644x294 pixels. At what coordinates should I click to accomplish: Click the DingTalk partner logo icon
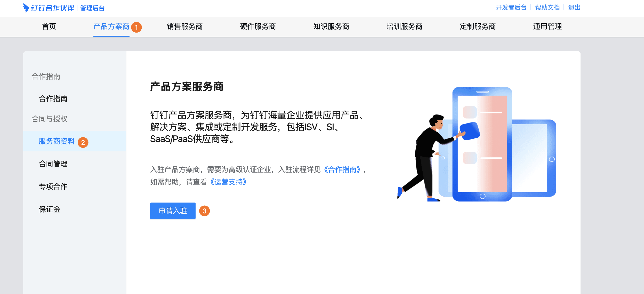(x=26, y=8)
